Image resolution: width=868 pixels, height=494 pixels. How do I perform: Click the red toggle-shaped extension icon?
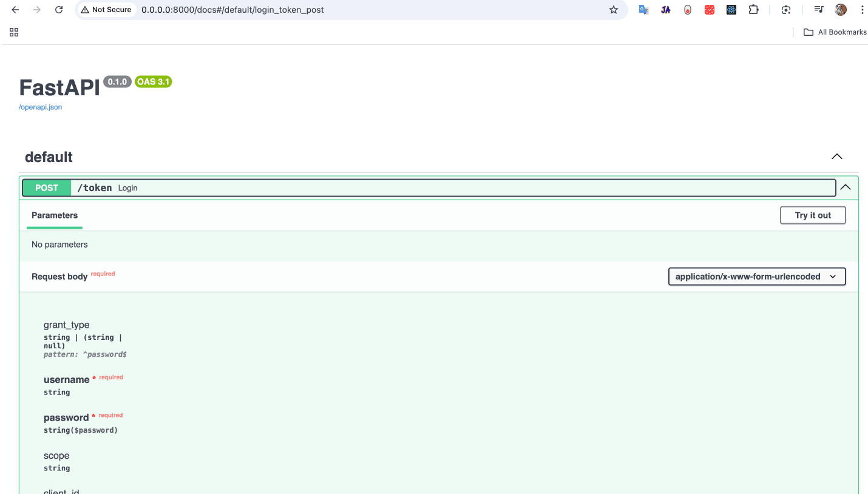point(688,10)
